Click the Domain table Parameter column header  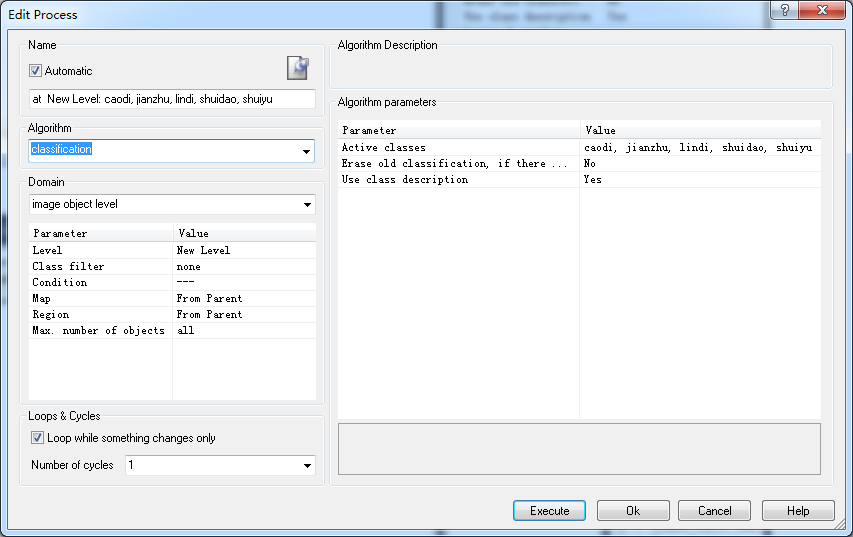(101, 233)
